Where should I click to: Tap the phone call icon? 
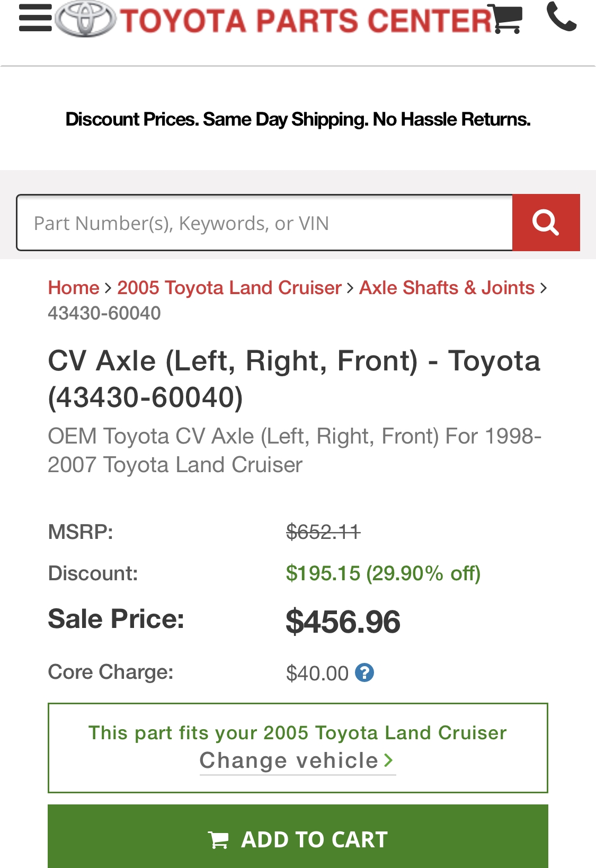click(x=562, y=16)
